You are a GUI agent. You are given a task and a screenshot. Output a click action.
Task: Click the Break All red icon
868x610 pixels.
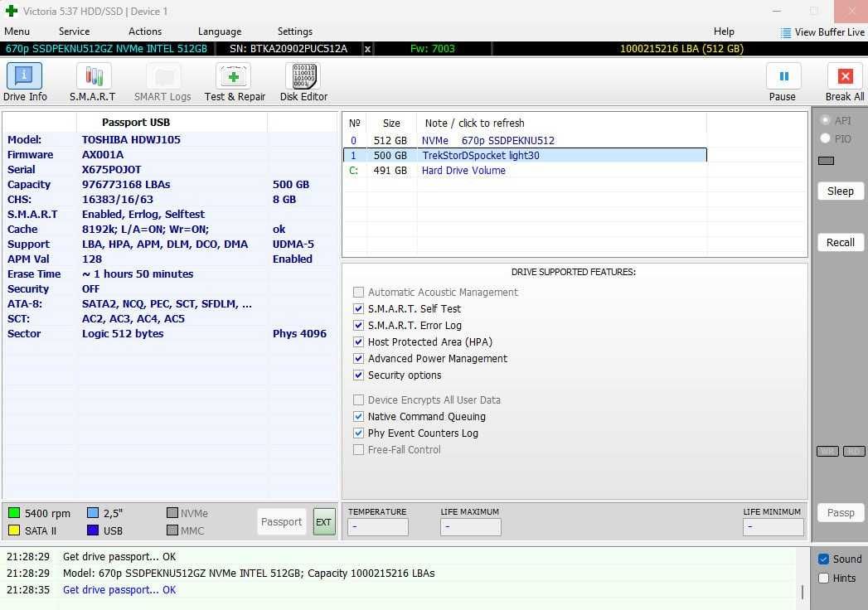(845, 75)
